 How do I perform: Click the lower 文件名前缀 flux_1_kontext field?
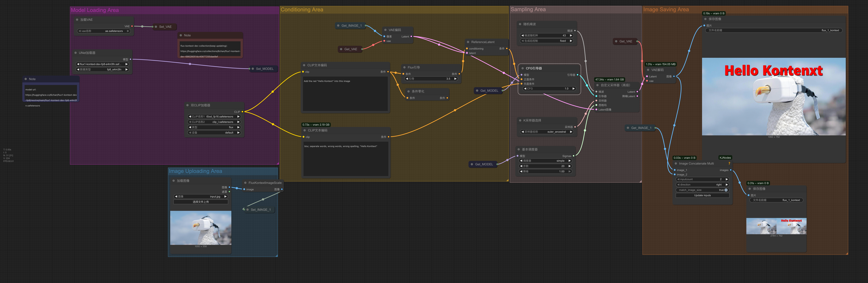(x=776, y=200)
